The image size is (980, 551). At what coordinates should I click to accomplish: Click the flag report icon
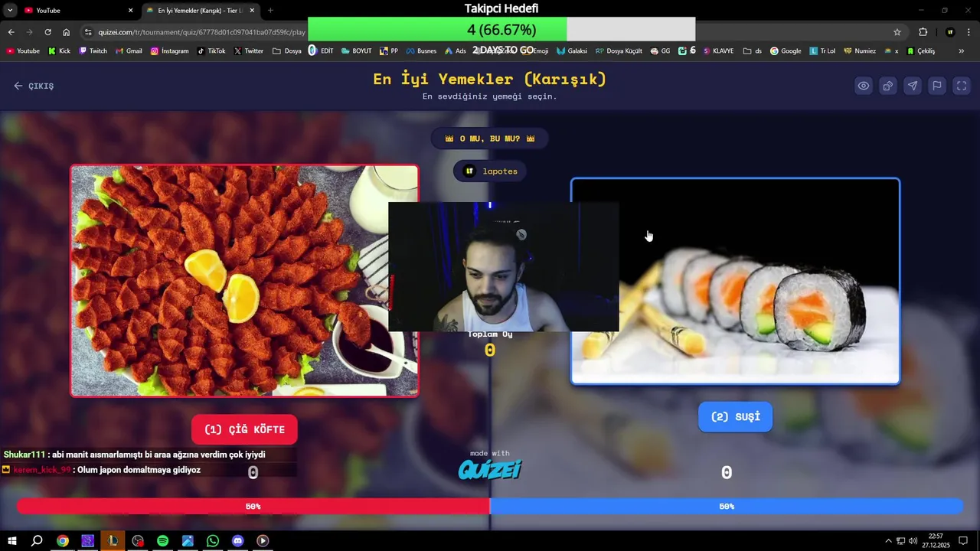[937, 86]
